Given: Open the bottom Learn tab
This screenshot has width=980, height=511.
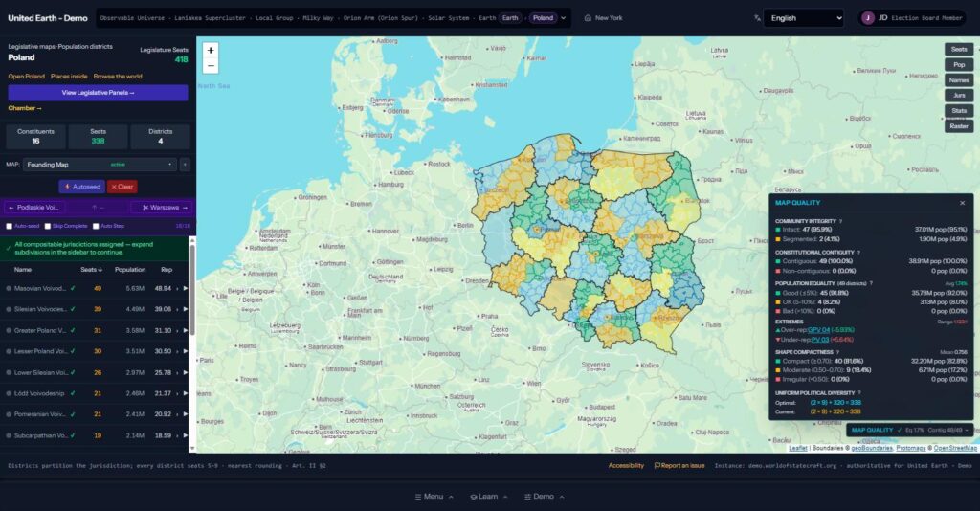Looking at the screenshot, I should (489, 497).
